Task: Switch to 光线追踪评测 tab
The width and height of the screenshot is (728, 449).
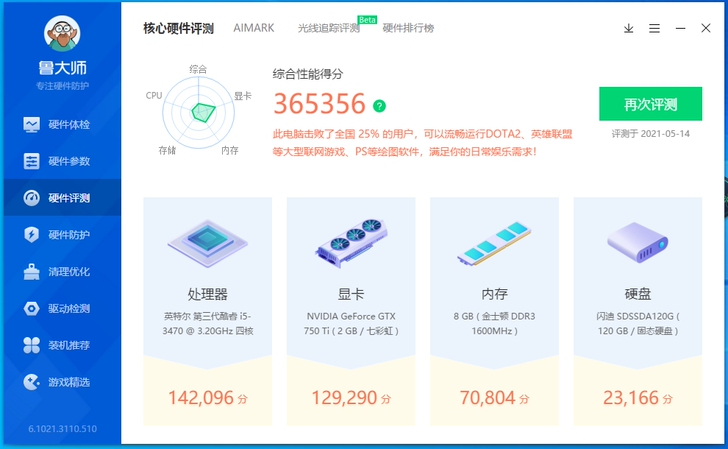Action: pyautogui.click(x=328, y=28)
